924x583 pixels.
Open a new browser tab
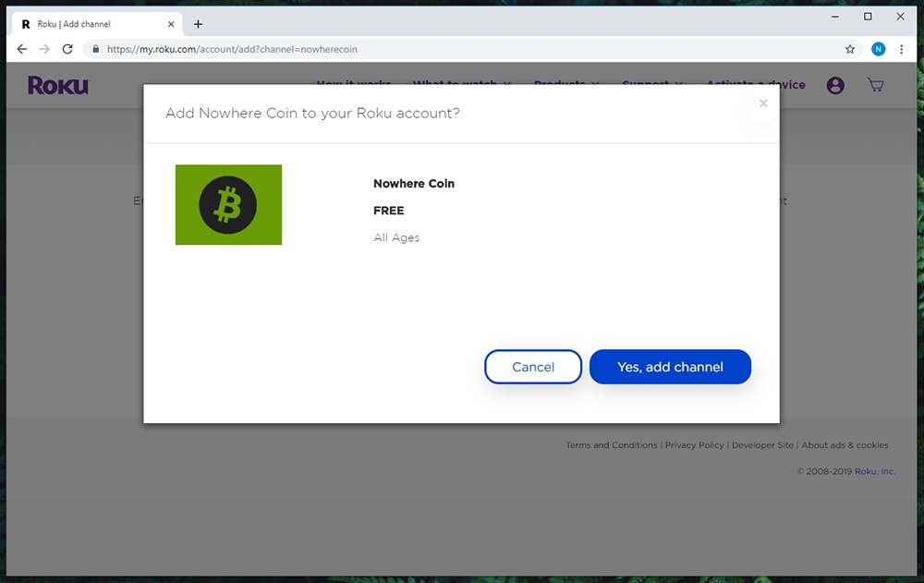click(x=198, y=24)
